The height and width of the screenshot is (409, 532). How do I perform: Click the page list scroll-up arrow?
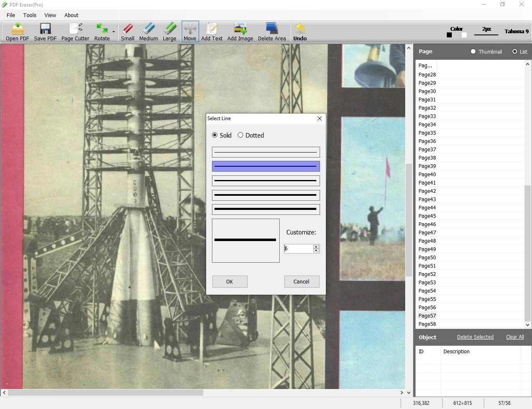528,64
